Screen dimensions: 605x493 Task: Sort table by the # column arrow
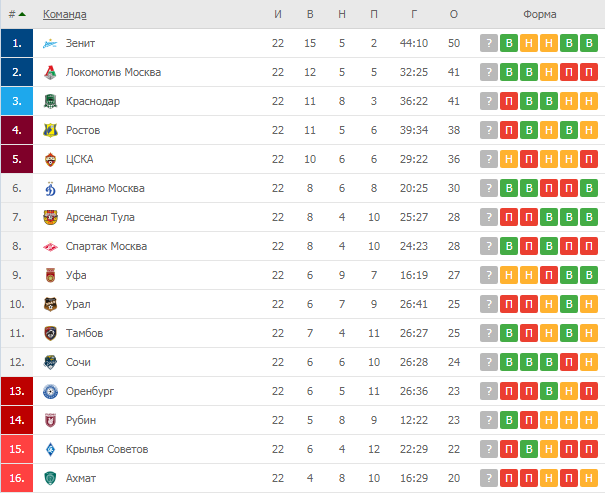click(22, 14)
